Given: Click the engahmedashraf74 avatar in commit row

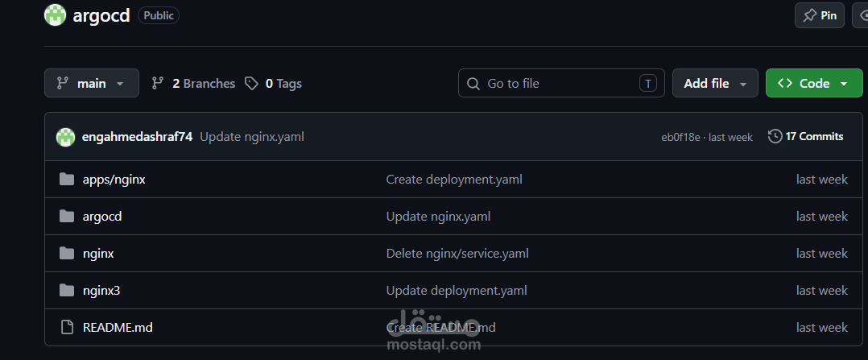Looking at the screenshot, I should point(65,137).
